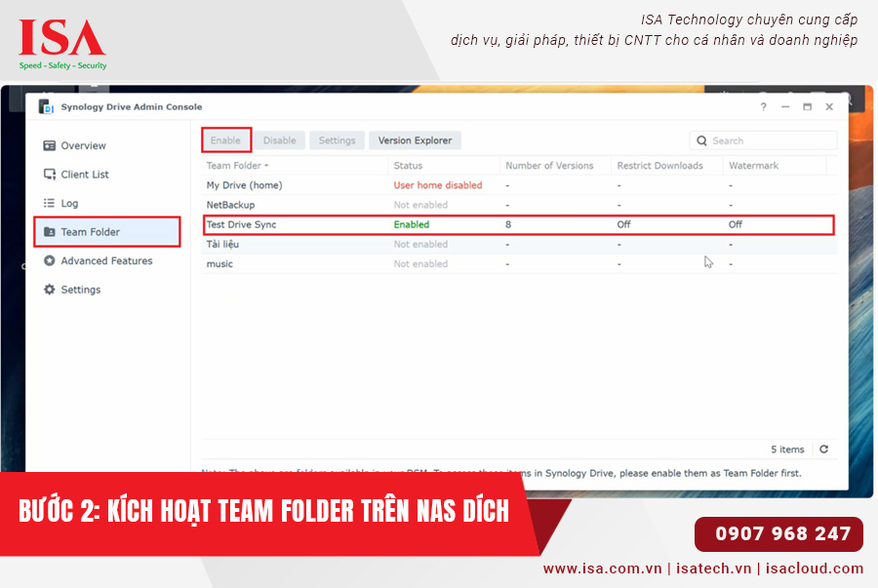The height and width of the screenshot is (588, 878).
Task: Select Team Folder in sidebar
Action: pyautogui.click(x=106, y=232)
